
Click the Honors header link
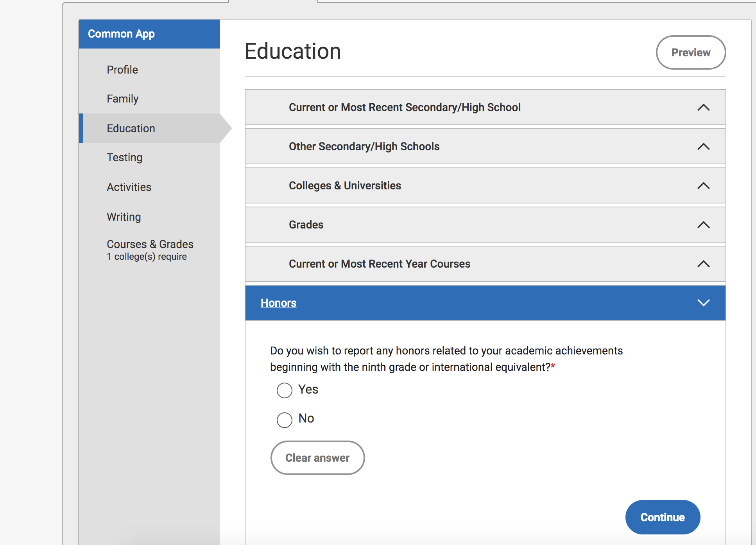(x=279, y=303)
